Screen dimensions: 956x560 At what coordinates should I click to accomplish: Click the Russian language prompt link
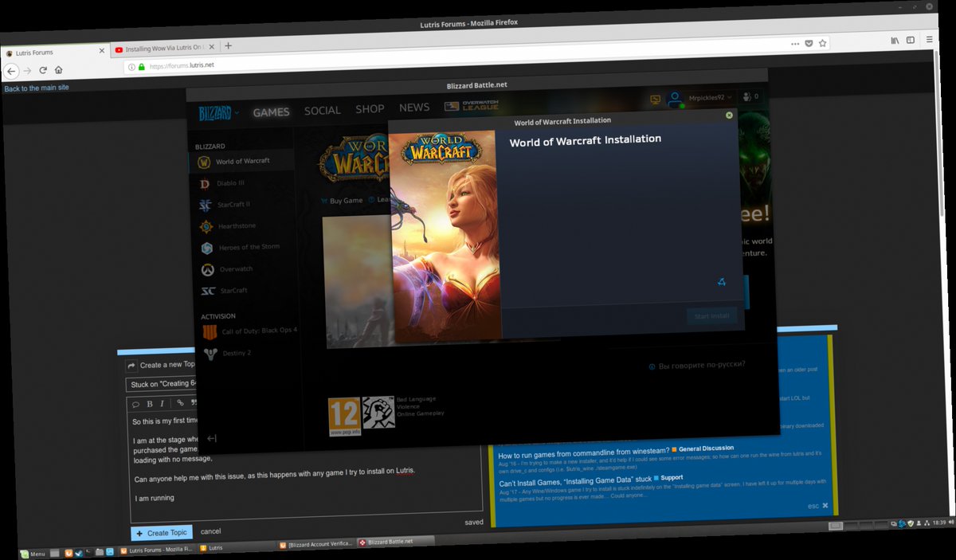697,365
